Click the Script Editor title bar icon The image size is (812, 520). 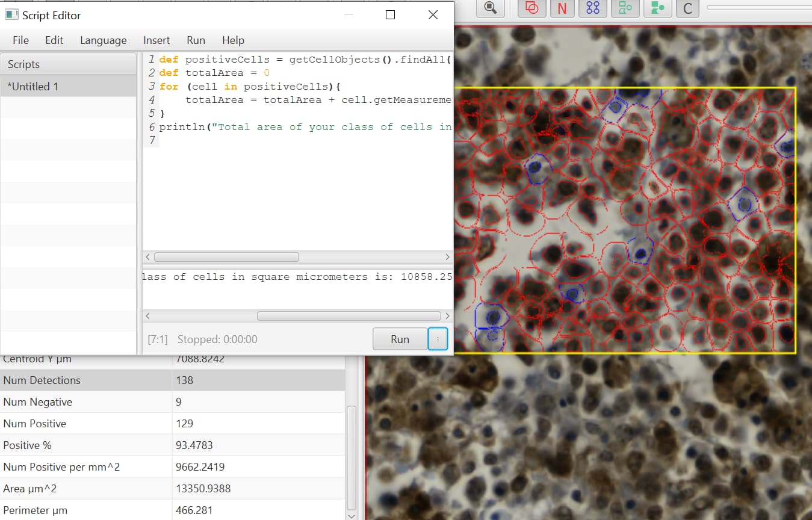[11, 14]
